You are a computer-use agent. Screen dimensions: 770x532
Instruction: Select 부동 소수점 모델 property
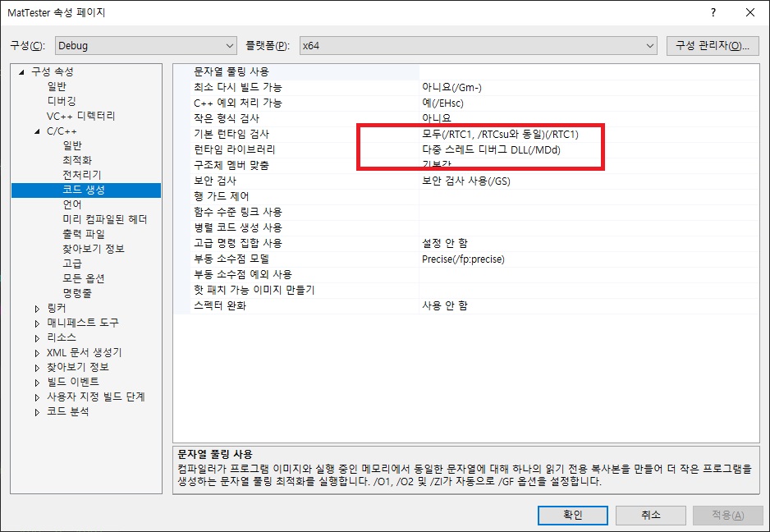click(x=231, y=259)
